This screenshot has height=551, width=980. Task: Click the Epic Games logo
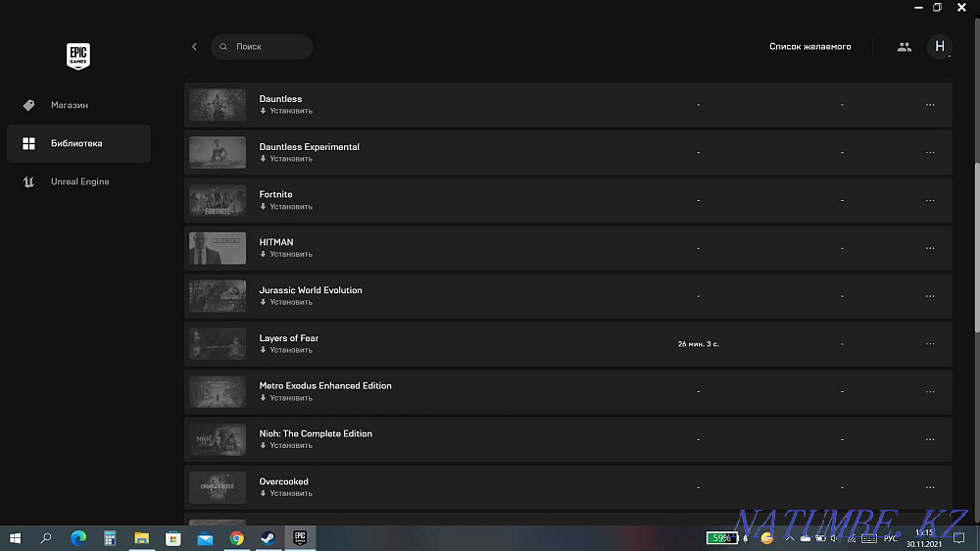78,56
